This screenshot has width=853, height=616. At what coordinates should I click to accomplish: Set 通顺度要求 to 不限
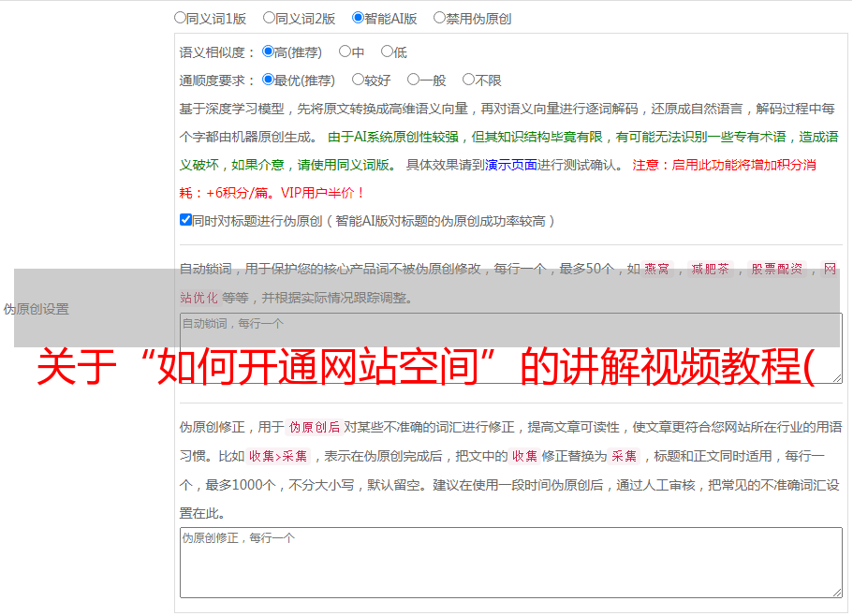click(468, 80)
